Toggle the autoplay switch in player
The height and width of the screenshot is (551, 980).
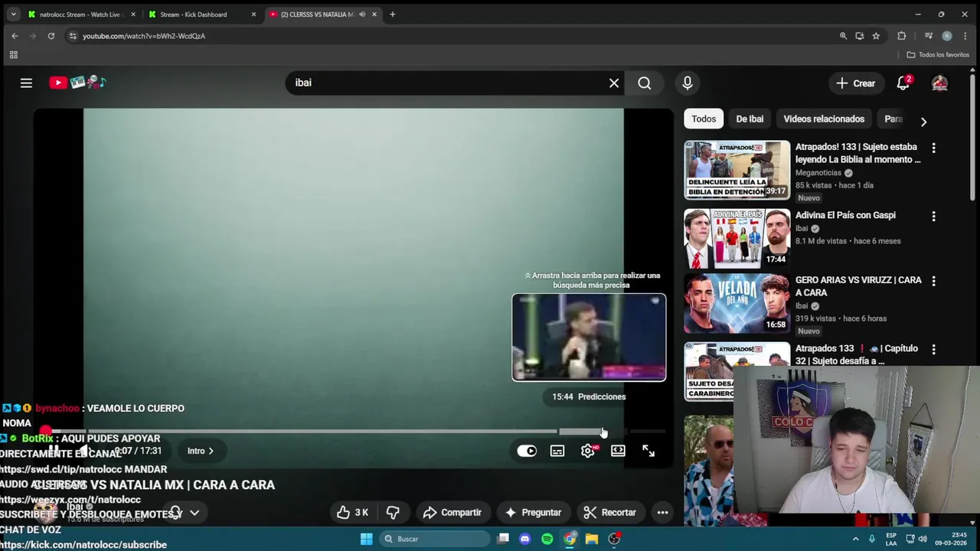527,452
